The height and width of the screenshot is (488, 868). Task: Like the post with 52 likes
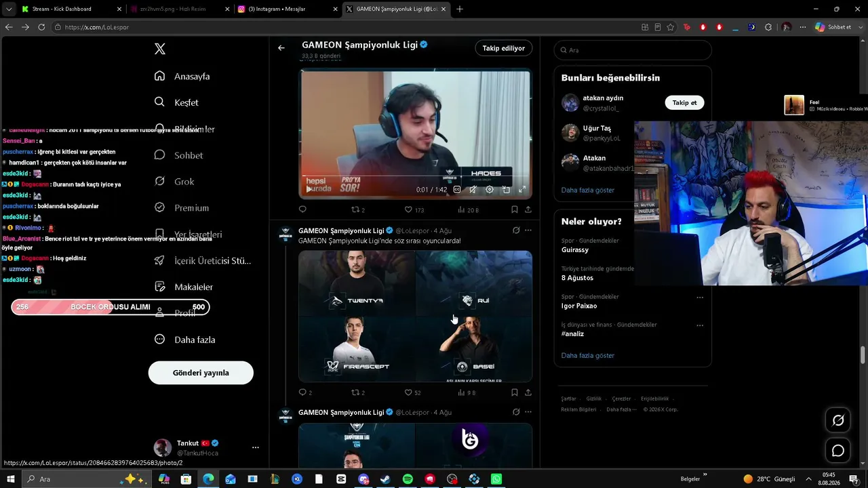pos(412,392)
